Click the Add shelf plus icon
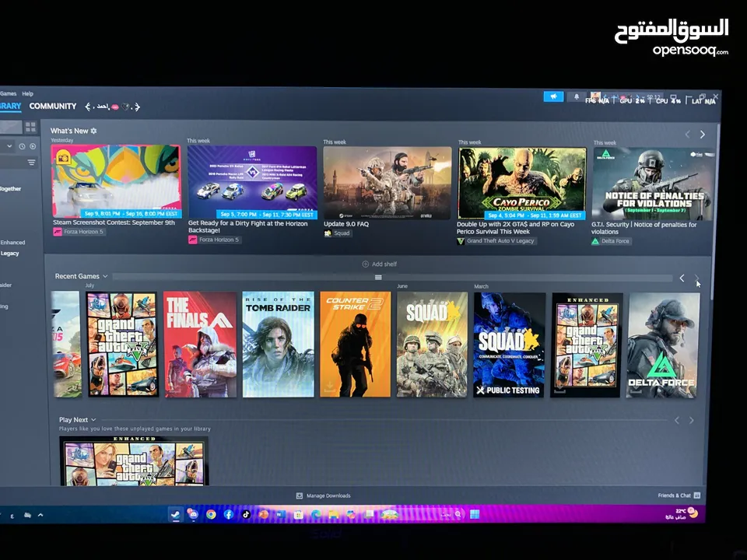Viewport: 747px width, 560px height. coord(366,264)
